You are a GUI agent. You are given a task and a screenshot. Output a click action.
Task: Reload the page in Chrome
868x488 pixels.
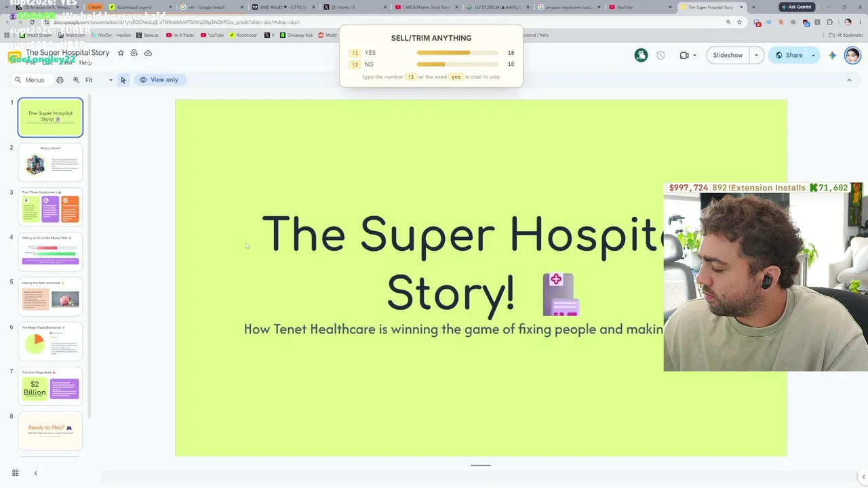(31, 22)
